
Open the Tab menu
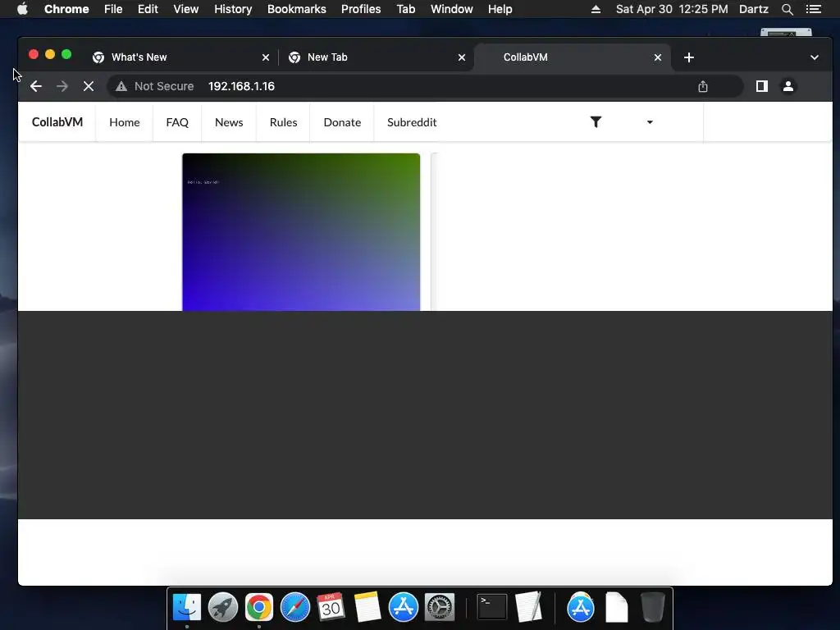[x=406, y=9]
